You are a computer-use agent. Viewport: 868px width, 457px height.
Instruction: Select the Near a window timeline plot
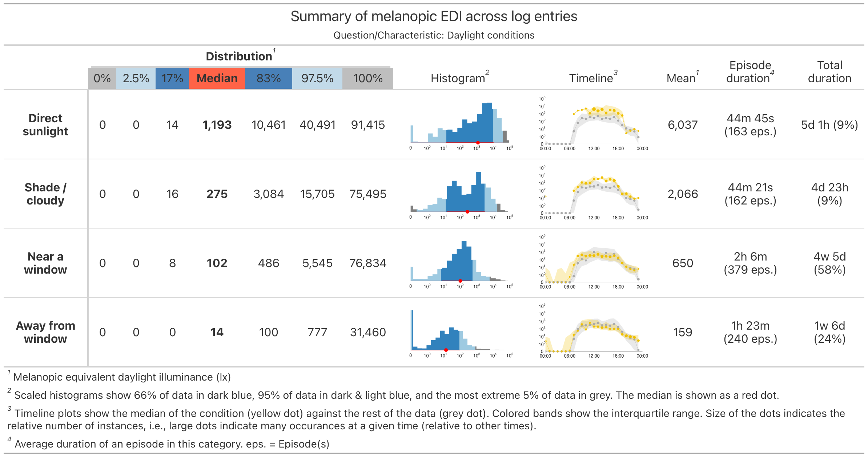[593, 263]
